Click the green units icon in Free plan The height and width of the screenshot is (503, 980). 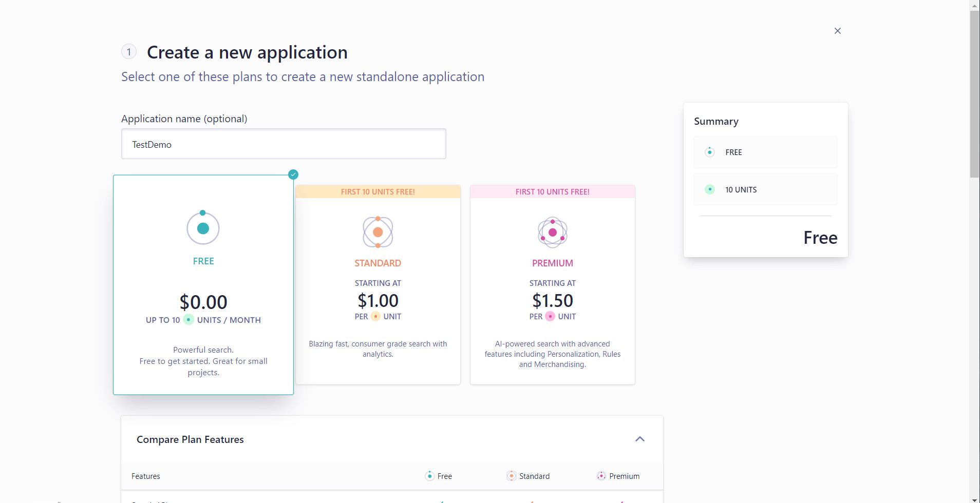(189, 320)
